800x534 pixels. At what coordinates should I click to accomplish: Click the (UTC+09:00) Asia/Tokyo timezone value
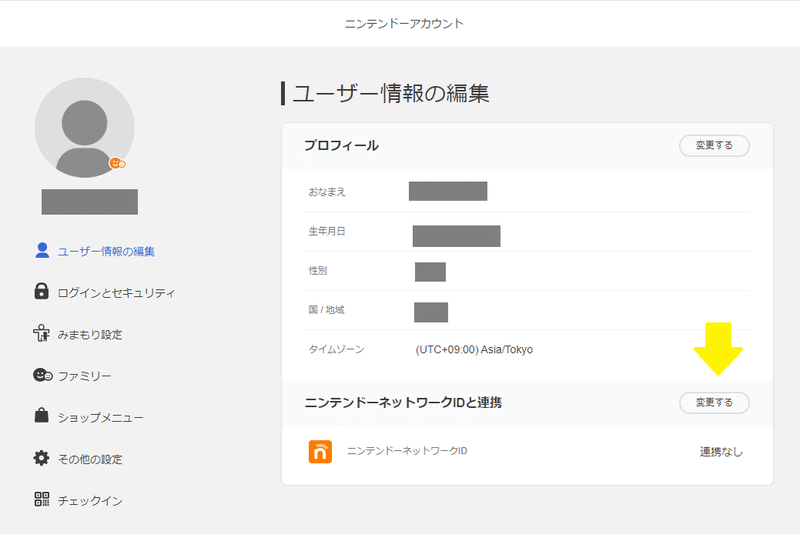pyautogui.click(x=474, y=349)
